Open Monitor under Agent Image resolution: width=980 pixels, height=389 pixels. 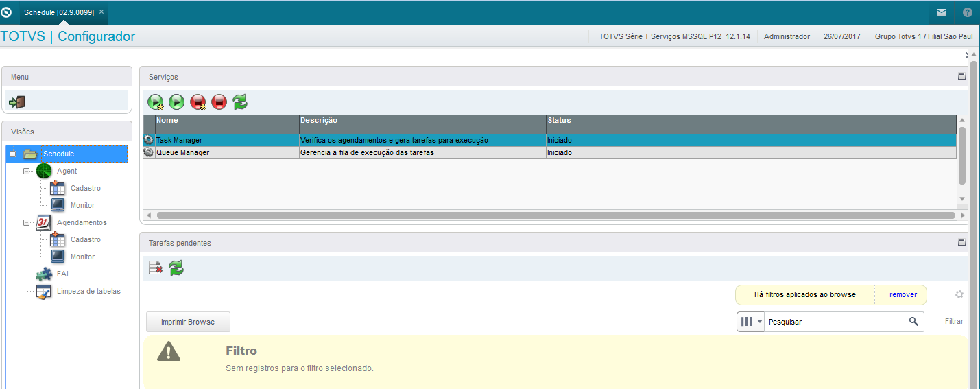pyautogui.click(x=82, y=205)
